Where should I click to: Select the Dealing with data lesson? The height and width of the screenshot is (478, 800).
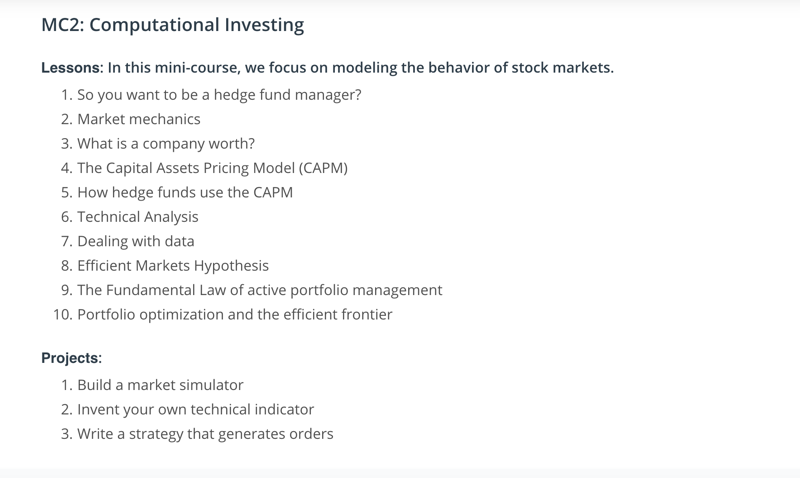[x=136, y=241]
